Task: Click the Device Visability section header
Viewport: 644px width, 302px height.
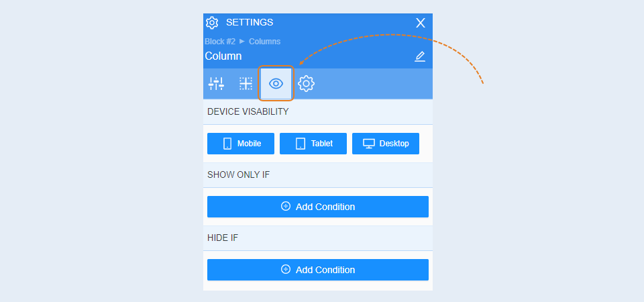Action: click(318, 112)
